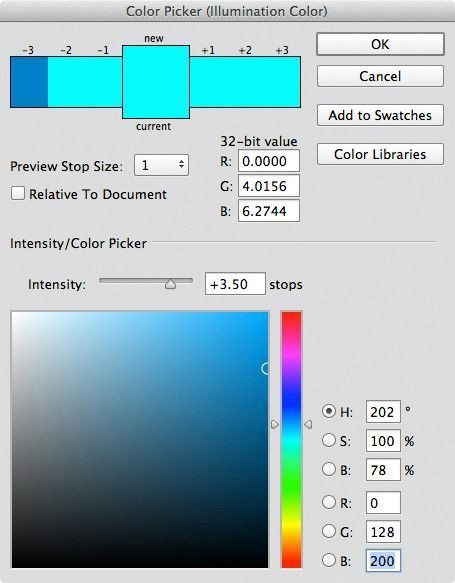Click the saturation field showing 100
This screenshot has width=455, height=583.
coord(383,441)
